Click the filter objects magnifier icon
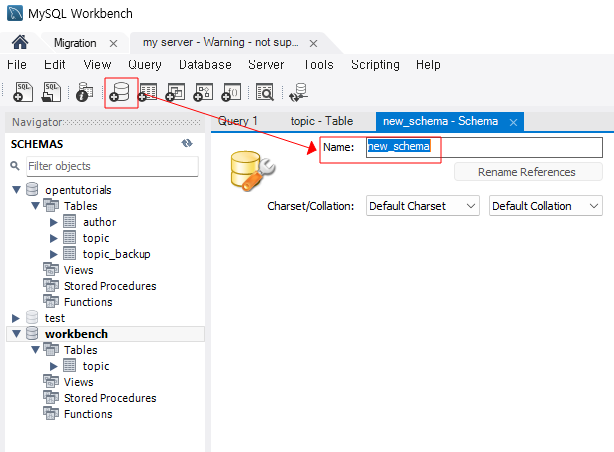 coord(15,166)
